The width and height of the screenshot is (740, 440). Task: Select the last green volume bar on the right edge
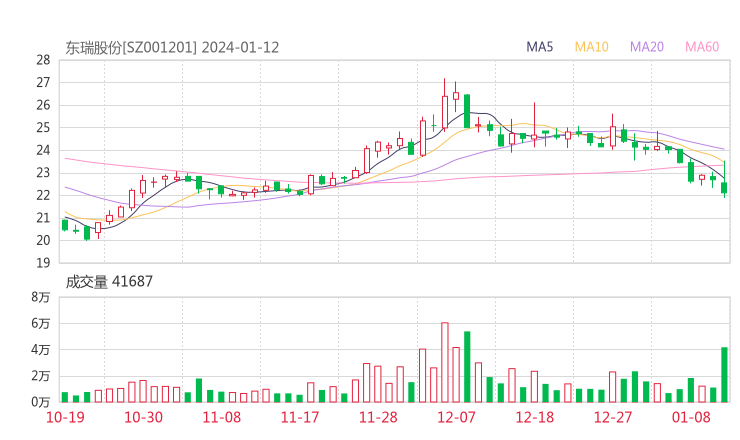[x=724, y=375]
